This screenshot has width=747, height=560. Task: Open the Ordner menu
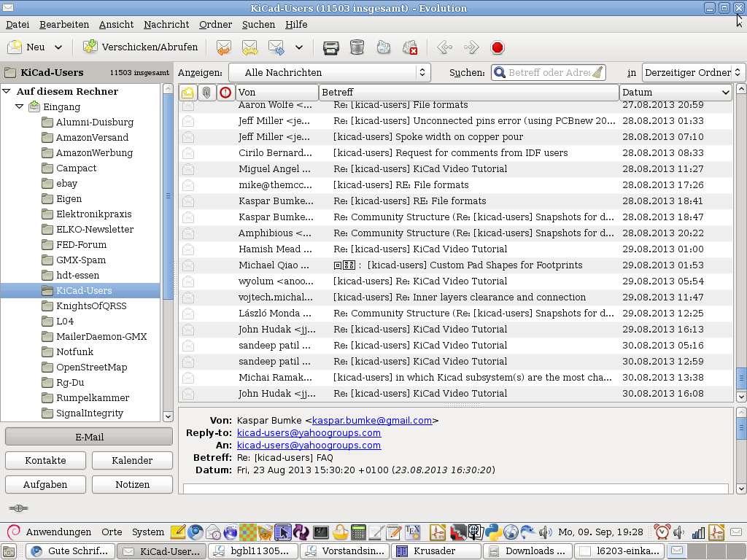click(x=215, y=24)
